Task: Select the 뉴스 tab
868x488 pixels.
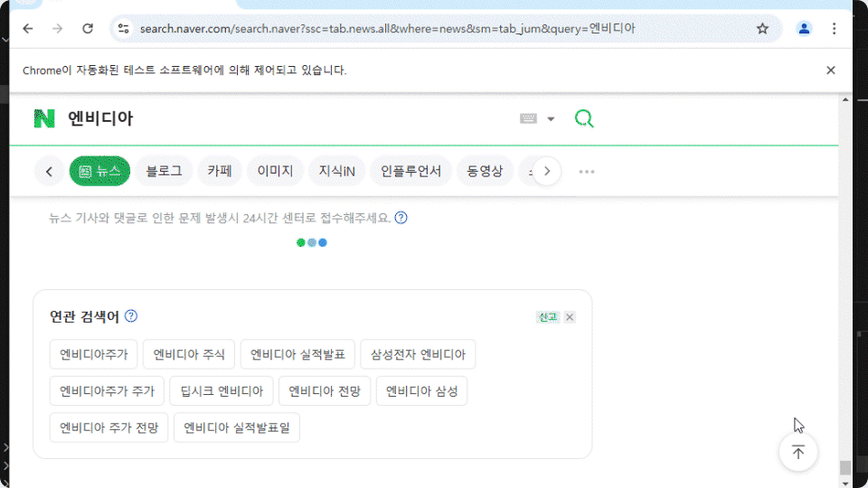Action: pyautogui.click(x=99, y=171)
